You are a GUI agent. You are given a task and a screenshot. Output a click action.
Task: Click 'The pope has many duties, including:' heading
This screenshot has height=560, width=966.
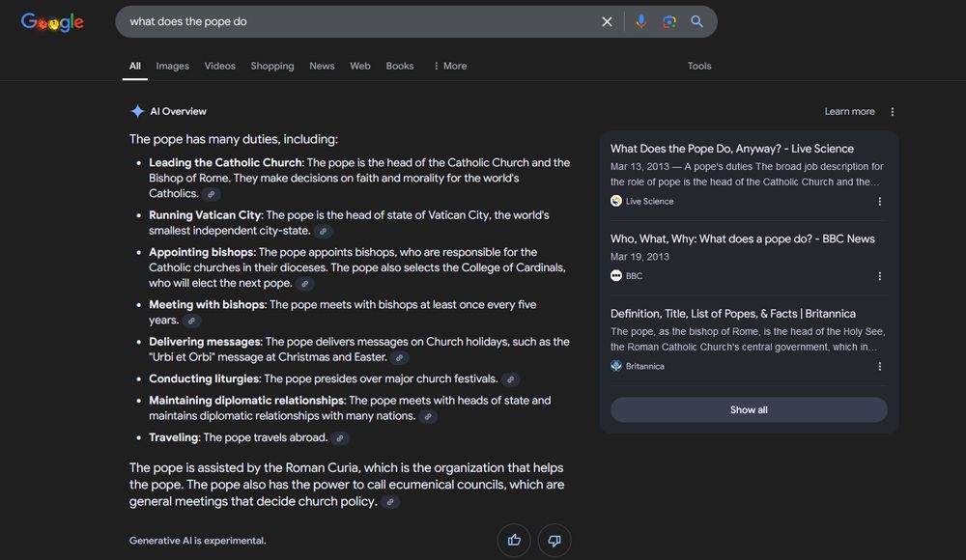[x=234, y=139]
